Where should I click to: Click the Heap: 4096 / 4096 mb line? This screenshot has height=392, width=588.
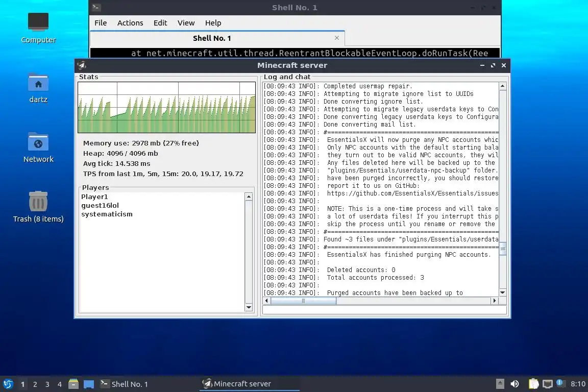[120, 154]
